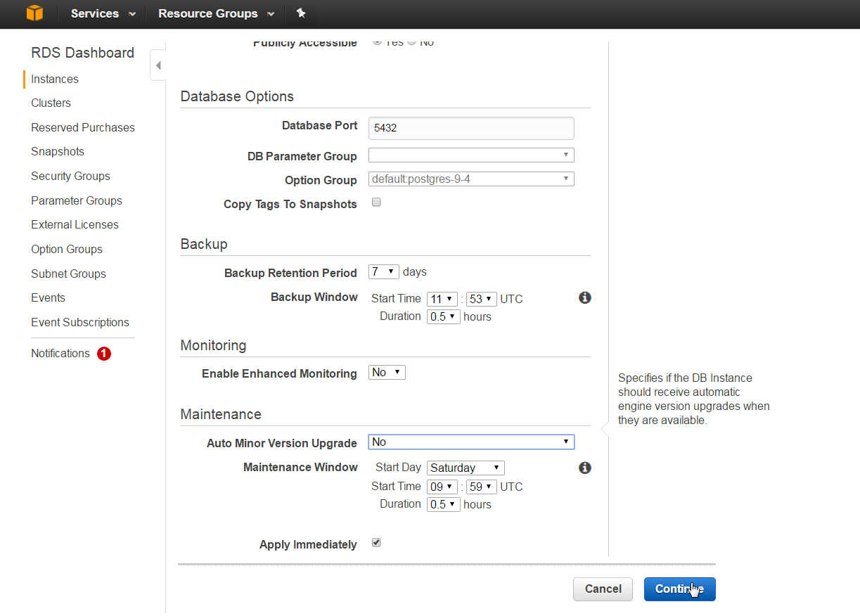This screenshot has width=860, height=616.
Task: Open the Services menu
Action: [103, 13]
